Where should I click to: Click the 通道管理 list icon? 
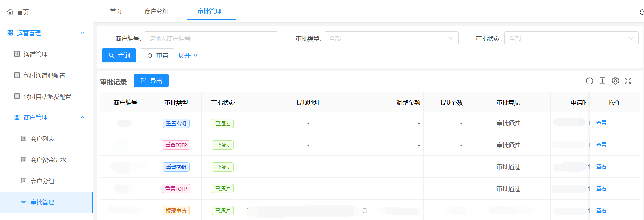[17, 54]
